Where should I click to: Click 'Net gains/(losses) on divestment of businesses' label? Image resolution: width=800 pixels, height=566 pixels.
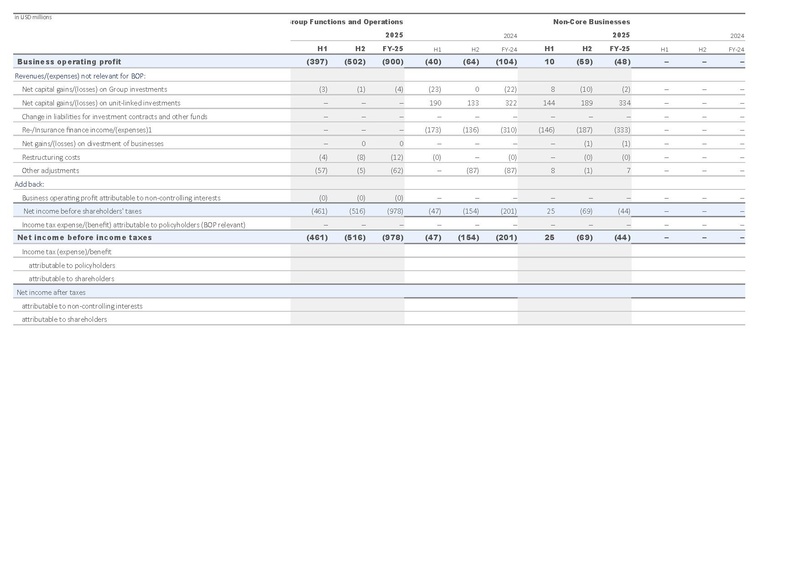point(93,144)
